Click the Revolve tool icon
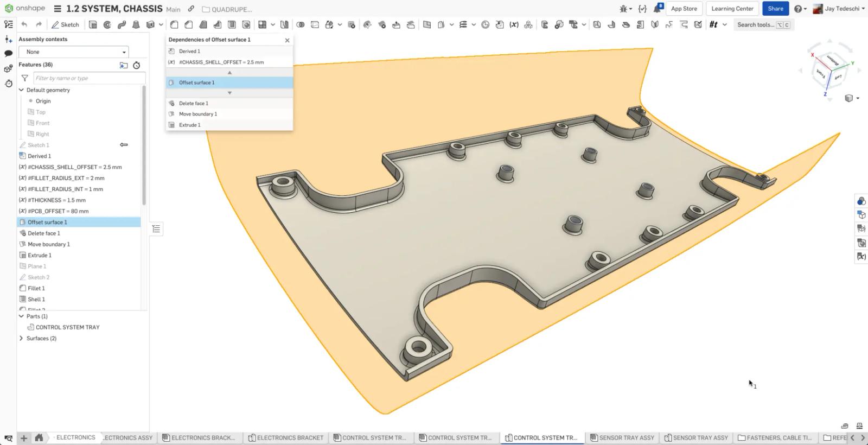 [107, 24]
